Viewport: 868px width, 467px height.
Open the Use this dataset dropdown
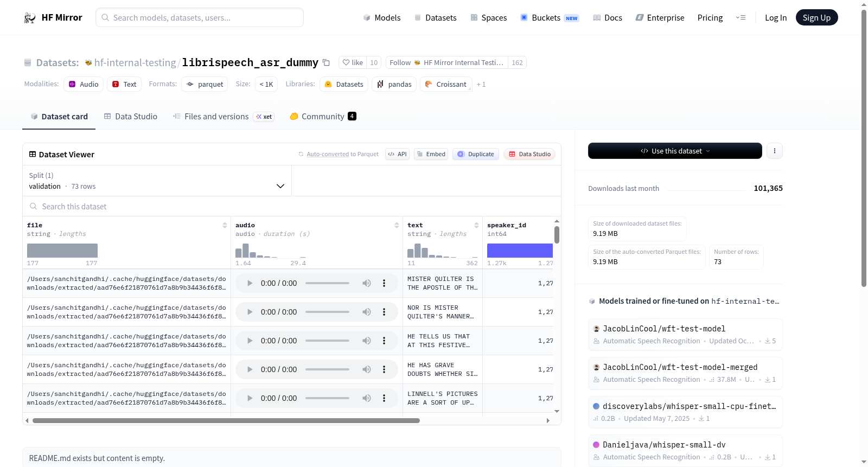point(675,151)
